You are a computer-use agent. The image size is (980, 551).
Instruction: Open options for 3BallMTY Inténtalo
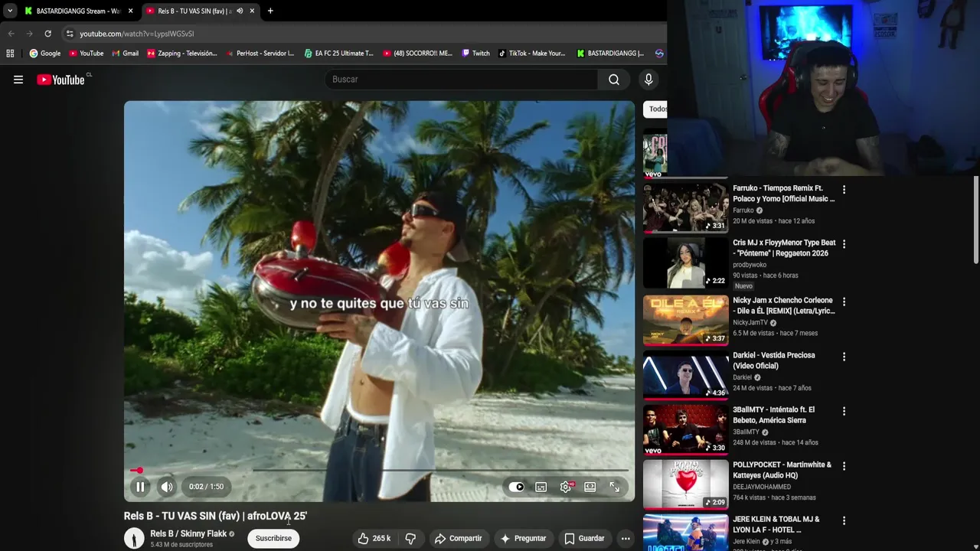click(x=844, y=411)
